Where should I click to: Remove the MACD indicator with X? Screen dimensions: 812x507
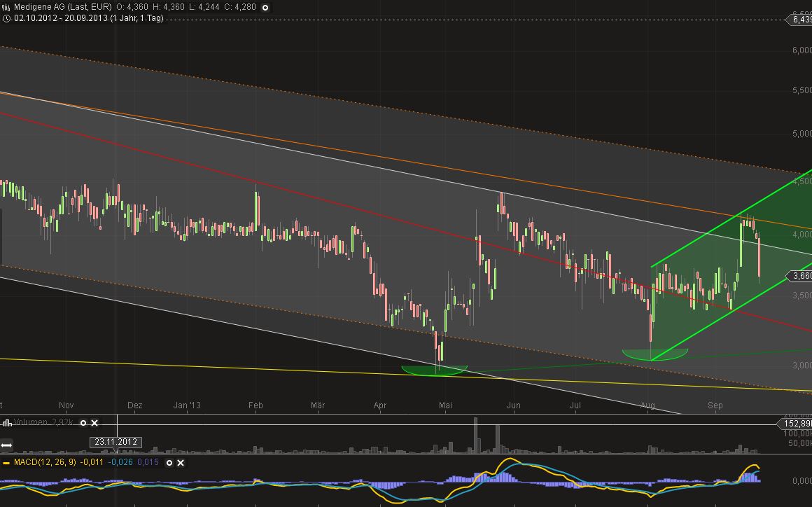coord(181,462)
